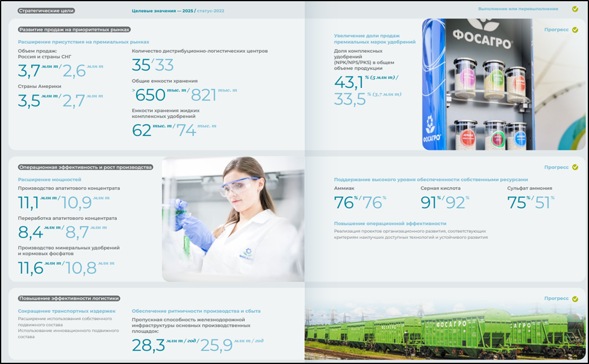Click the 8,7 млн т status value

86,232
